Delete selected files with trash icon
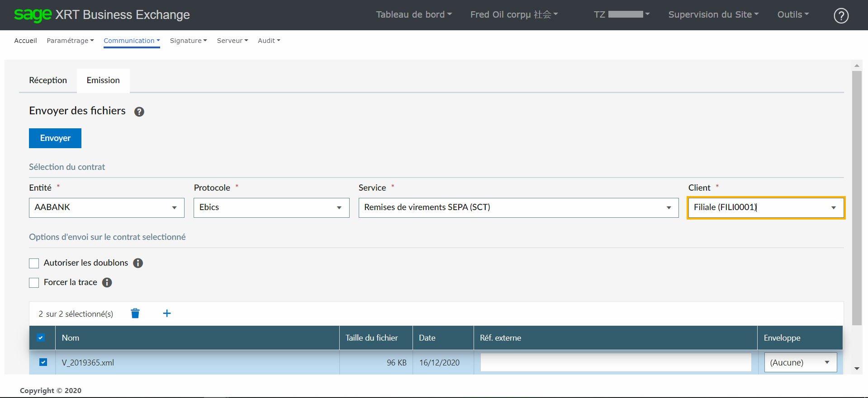Screen dimensions: 868x398 click(135, 314)
